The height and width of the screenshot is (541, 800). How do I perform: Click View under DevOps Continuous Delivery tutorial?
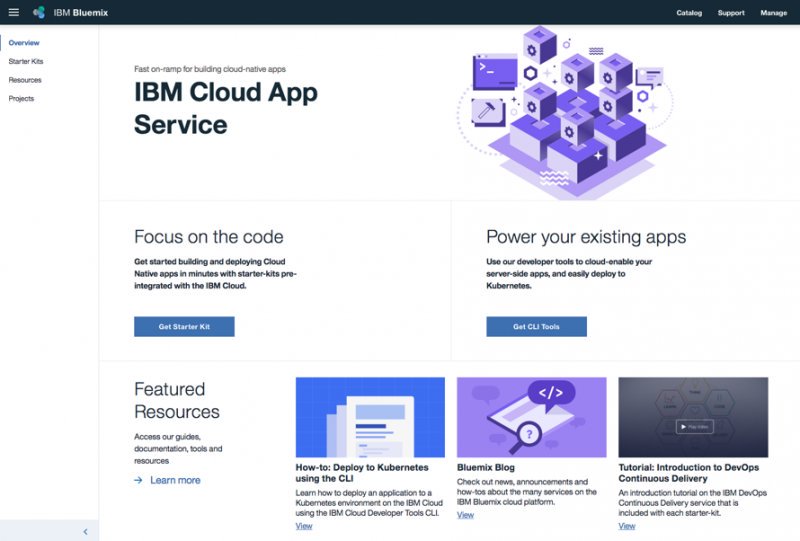click(627, 526)
